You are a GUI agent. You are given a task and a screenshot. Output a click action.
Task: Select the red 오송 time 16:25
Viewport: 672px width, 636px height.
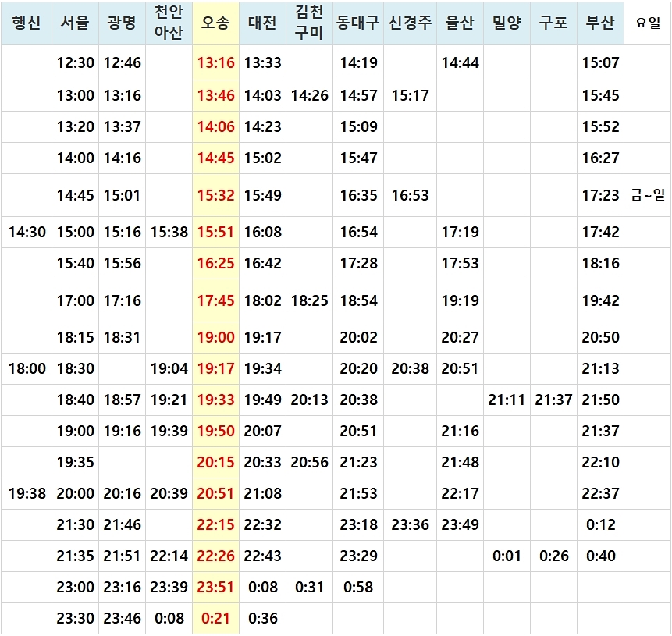(215, 263)
